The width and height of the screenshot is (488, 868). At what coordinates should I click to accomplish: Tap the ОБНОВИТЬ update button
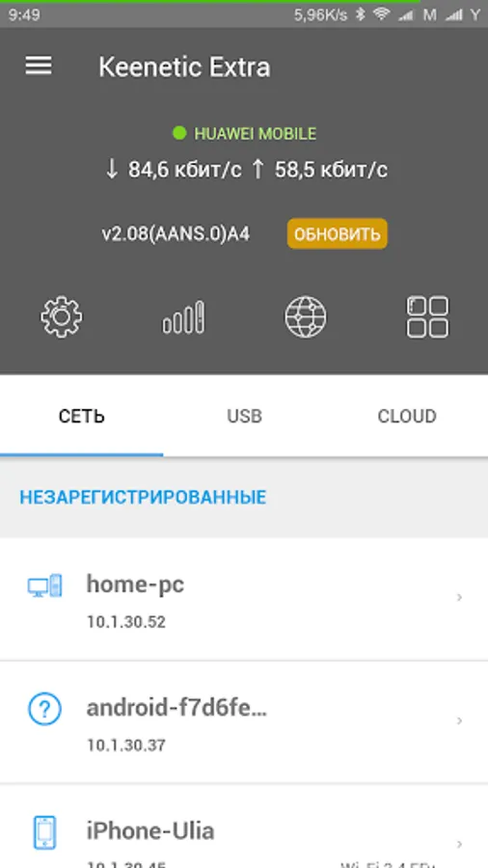[x=337, y=234]
